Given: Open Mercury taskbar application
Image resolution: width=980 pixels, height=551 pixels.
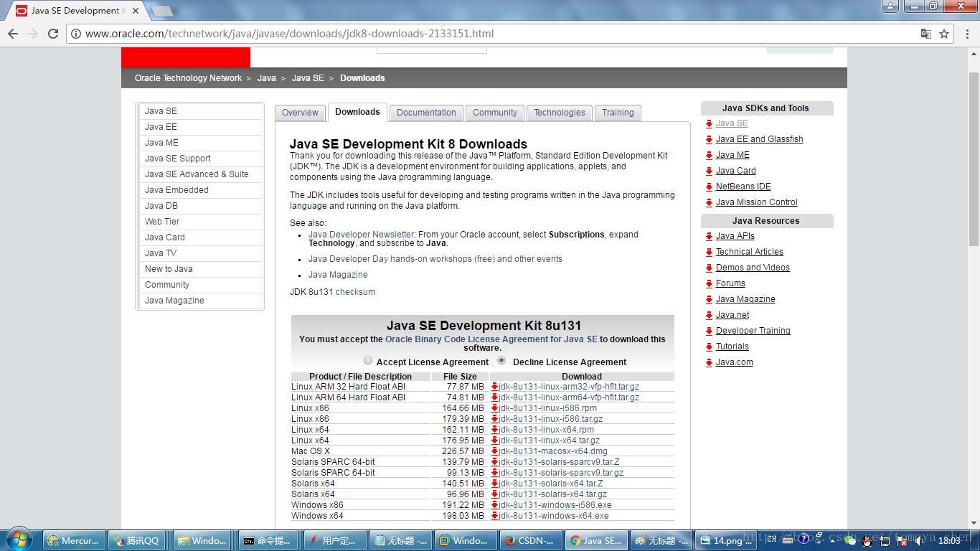Looking at the screenshot, I should pyautogui.click(x=75, y=540).
